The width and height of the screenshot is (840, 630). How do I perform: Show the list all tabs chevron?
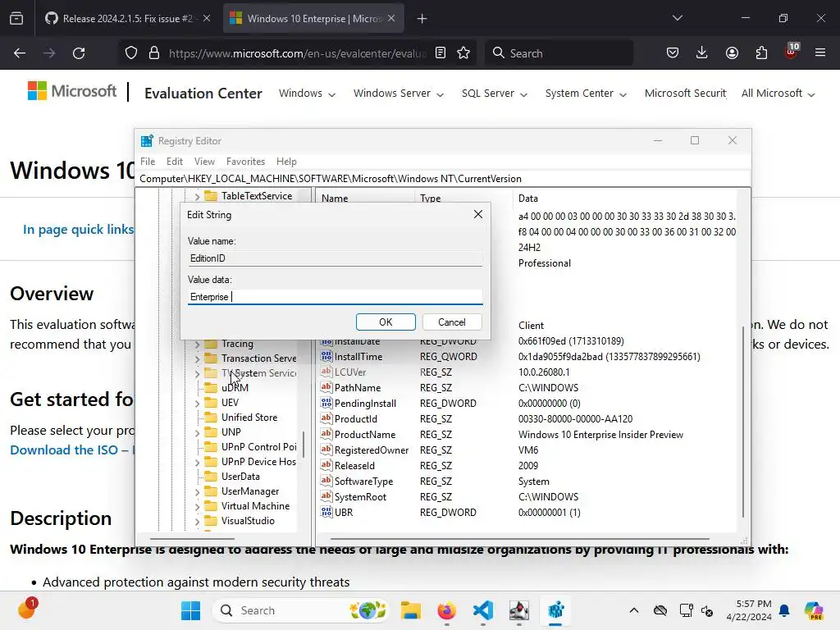coord(678,18)
